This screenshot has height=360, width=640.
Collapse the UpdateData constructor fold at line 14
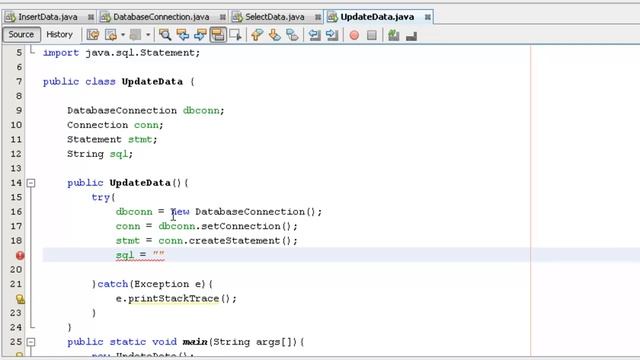pos(31,183)
